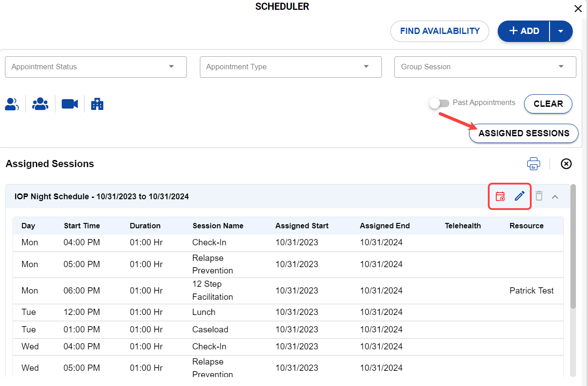This screenshot has width=588, height=386.
Task: Click the individual appointments people icon
Action: (12, 104)
